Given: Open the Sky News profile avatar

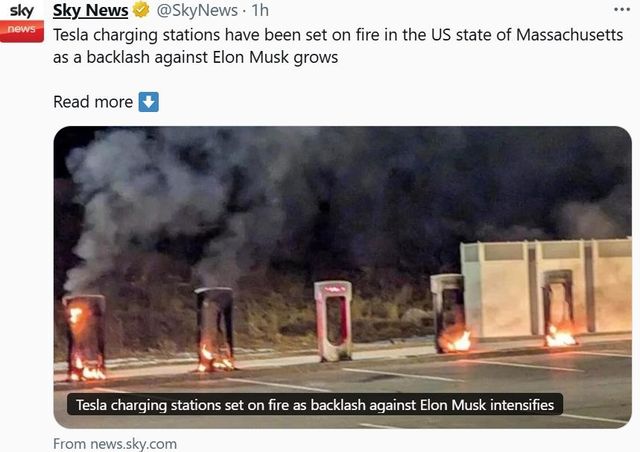Looking at the screenshot, I should [22, 22].
